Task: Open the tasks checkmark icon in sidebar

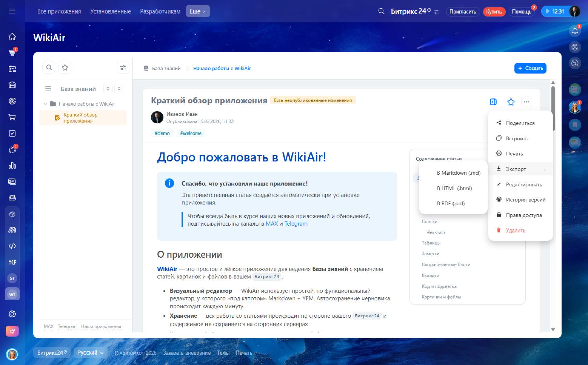Action: 12,133
